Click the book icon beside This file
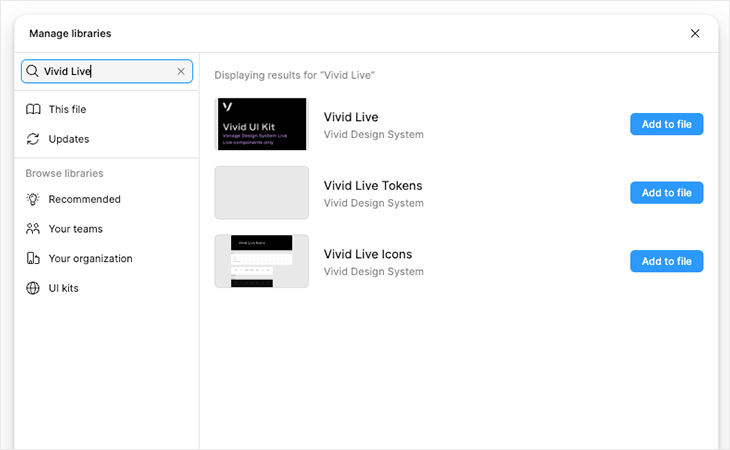Image resolution: width=730 pixels, height=450 pixels. pos(33,109)
